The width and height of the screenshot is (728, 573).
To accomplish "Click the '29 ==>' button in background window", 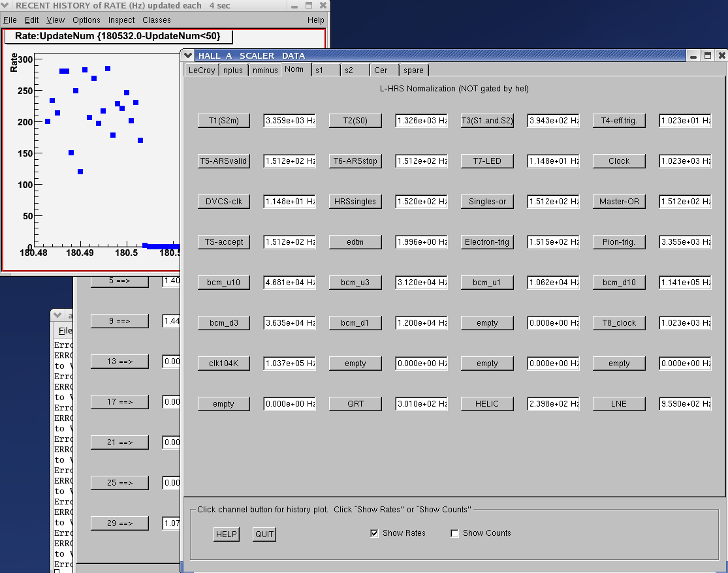I will (119, 523).
